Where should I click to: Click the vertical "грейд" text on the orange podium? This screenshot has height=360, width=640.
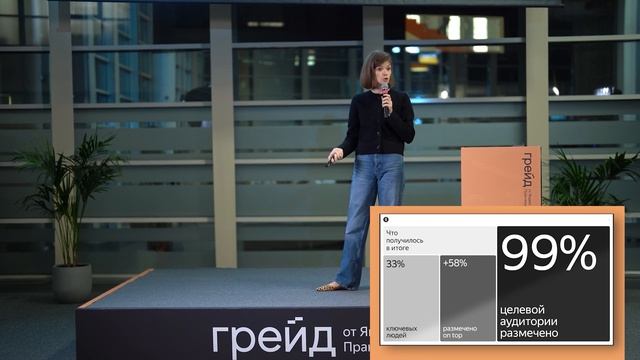click(x=528, y=170)
